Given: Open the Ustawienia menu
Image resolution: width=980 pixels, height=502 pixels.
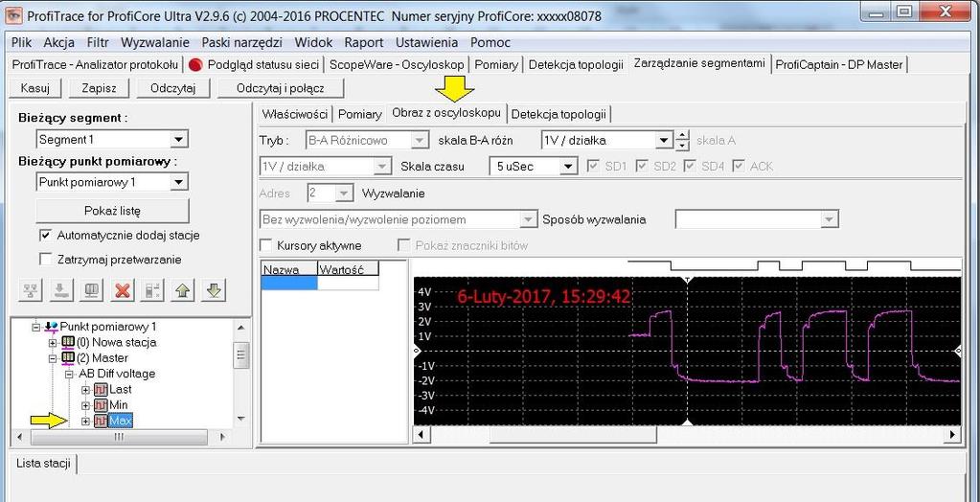Looking at the screenshot, I should tap(427, 42).
